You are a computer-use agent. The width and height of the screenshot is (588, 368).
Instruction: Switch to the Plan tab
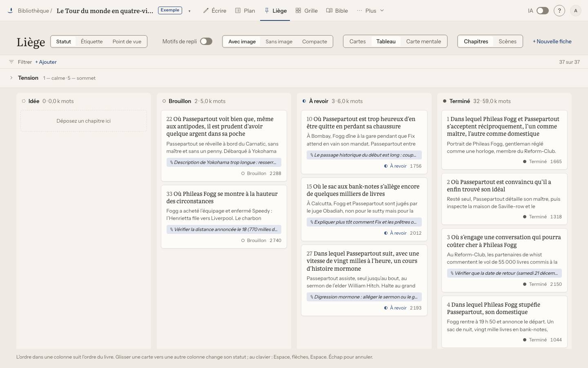(x=245, y=11)
